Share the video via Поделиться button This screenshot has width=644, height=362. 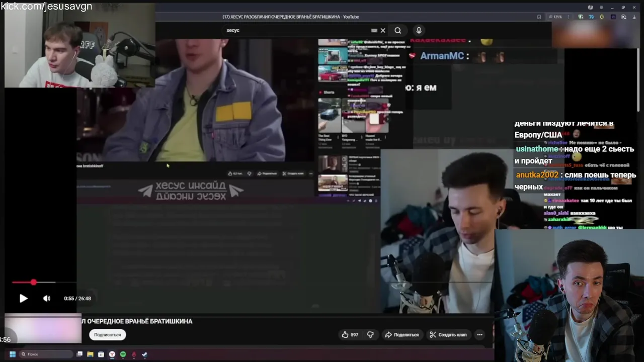tap(402, 335)
